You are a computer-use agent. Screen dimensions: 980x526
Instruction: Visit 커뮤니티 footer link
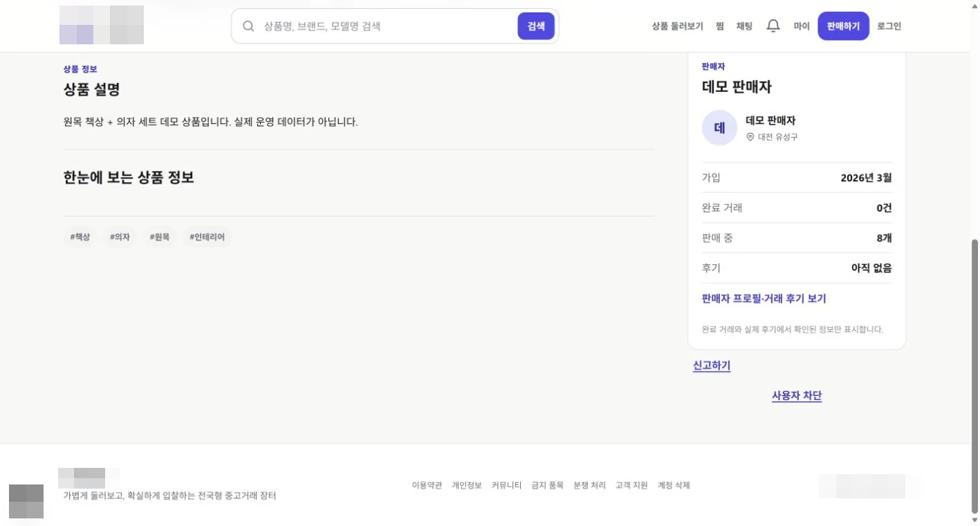tap(506, 485)
